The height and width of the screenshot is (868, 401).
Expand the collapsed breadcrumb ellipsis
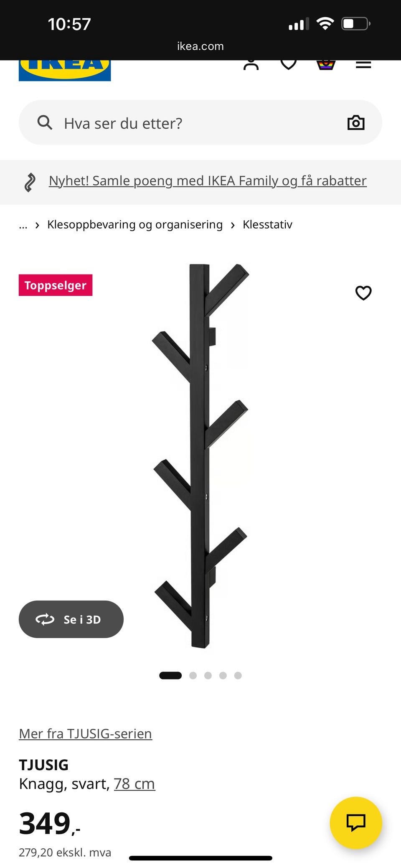[23, 225]
